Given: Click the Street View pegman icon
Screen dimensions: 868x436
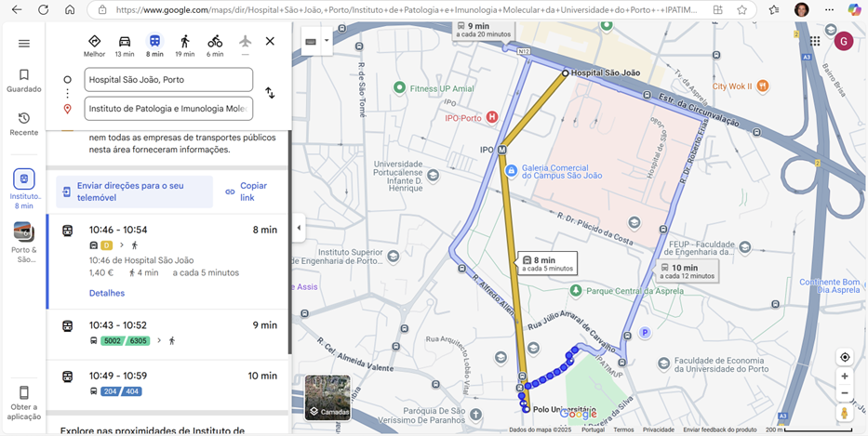Looking at the screenshot, I should click(x=845, y=414).
